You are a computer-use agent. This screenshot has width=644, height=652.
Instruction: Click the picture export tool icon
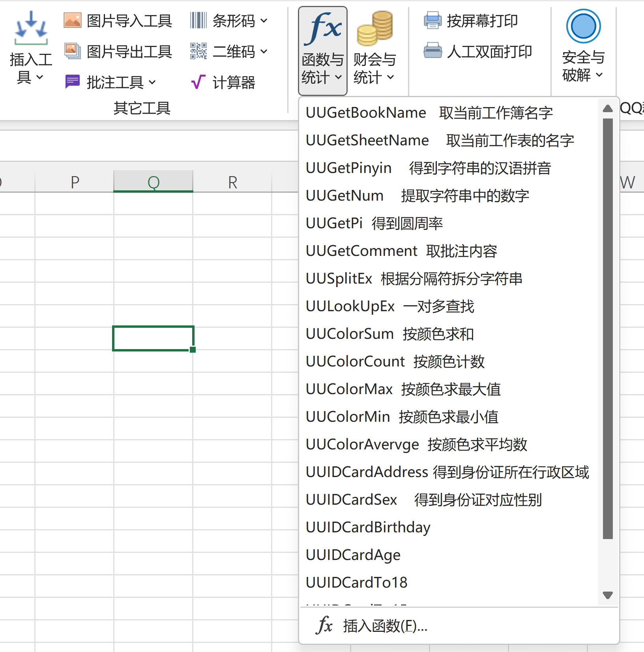(73, 51)
